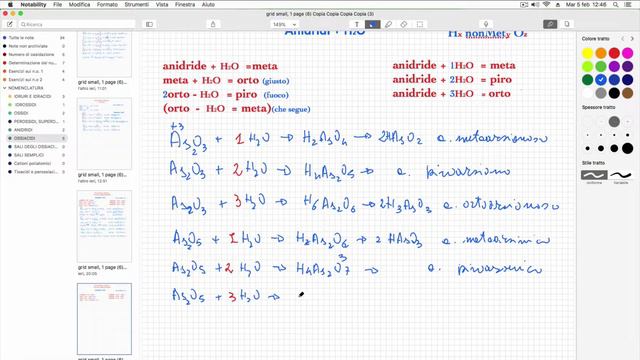This screenshot has height=360, width=640.
Task: Select IDROSSIDI subject
Action: click(36, 105)
